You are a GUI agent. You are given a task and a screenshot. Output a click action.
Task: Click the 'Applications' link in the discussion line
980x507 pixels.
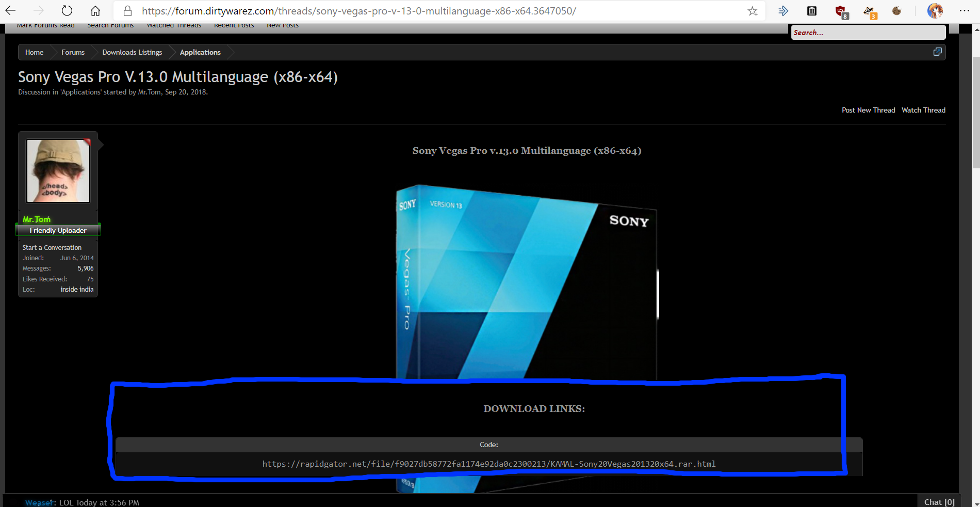click(x=81, y=92)
